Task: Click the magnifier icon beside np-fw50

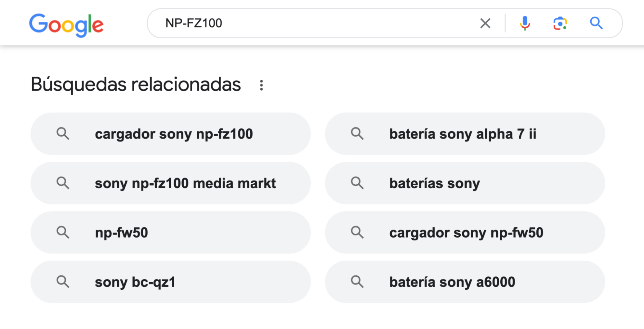Action: pos(63,232)
